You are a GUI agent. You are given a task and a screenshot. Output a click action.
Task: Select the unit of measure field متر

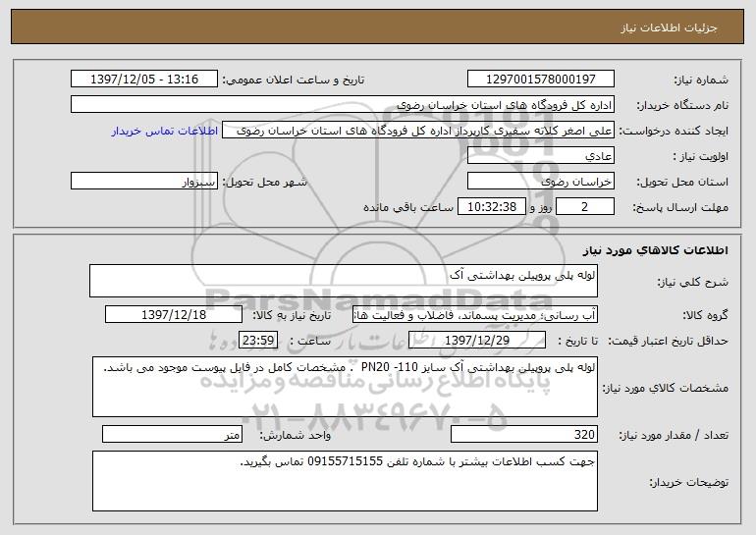[x=172, y=434]
